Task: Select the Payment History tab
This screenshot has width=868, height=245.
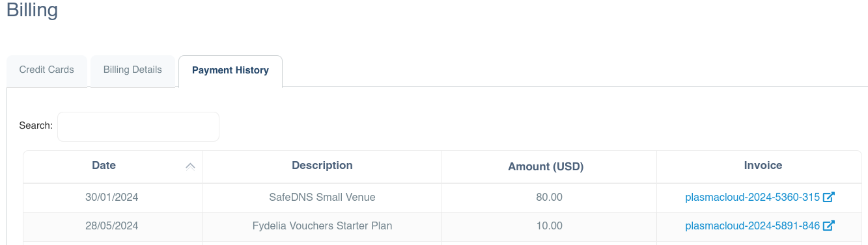Action: click(231, 71)
